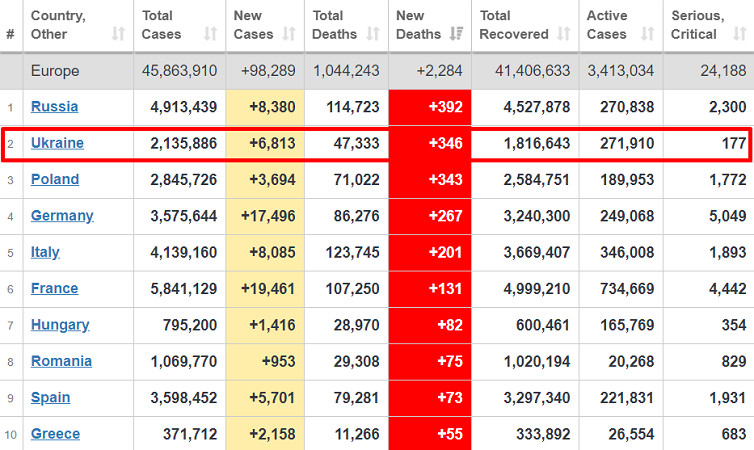
Task: Select Ukraine total cases 2,135,886
Action: pos(184,143)
